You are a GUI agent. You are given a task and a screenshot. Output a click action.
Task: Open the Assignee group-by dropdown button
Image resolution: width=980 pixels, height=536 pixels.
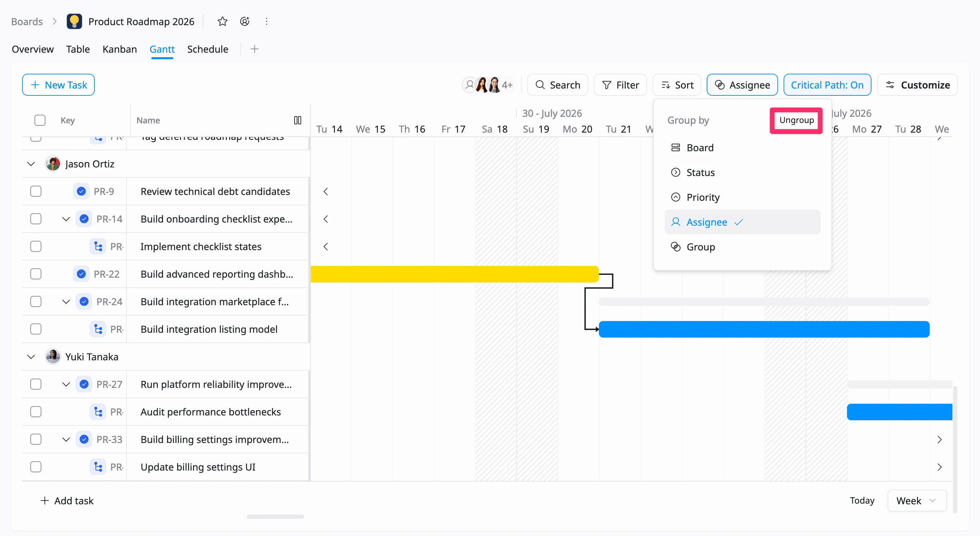[x=742, y=85]
